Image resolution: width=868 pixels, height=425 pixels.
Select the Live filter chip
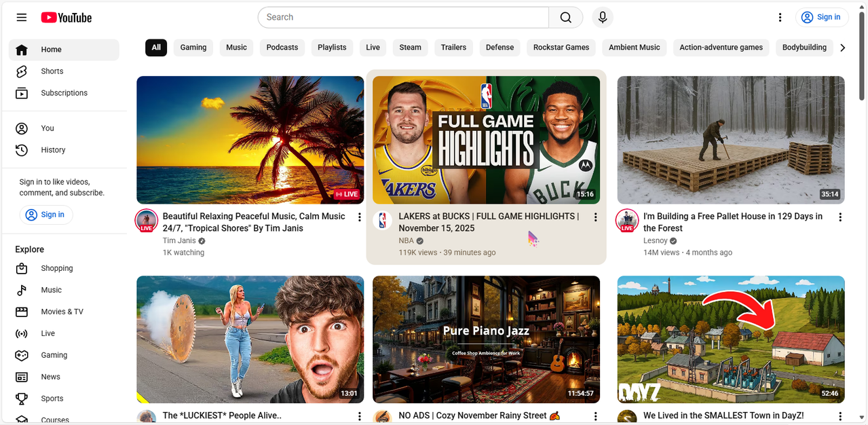pyautogui.click(x=373, y=48)
